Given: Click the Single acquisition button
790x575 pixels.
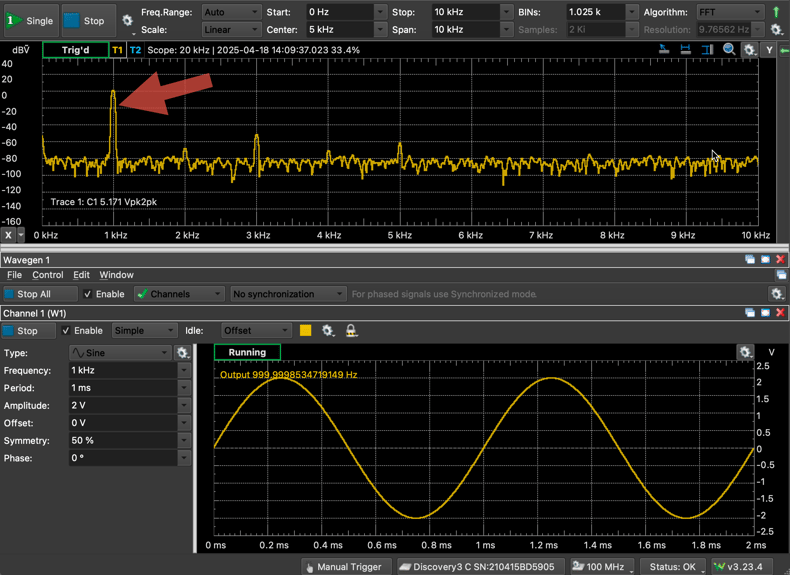Looking at the screenshot, I should [x=31, y=20].
